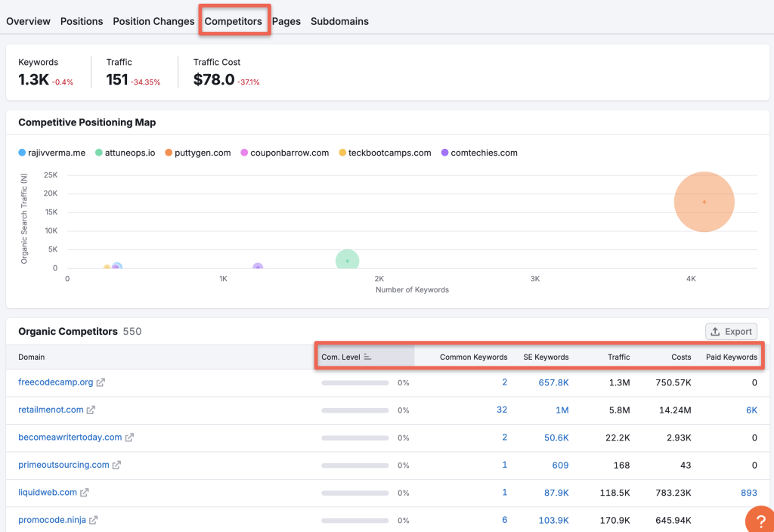
Task: Switch to the Positions tab
Action: 81,21
